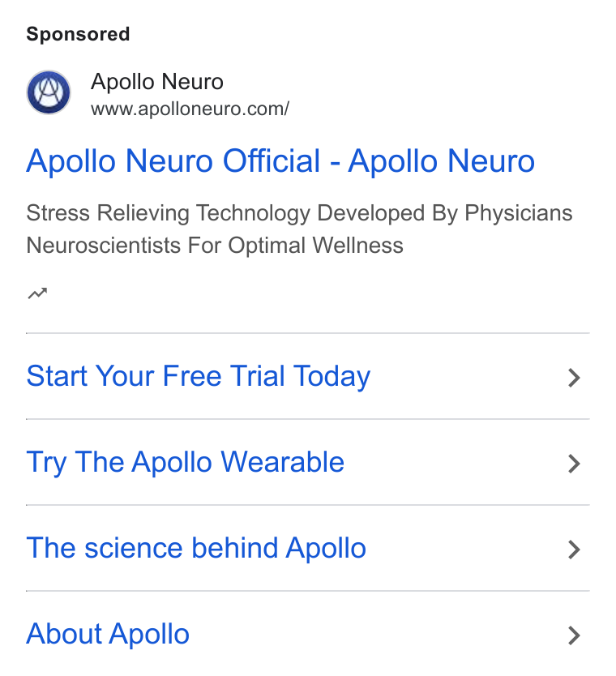The height and width of the screenshot is (676, 616).
Task: Open the About Apollo link
Action: click(x=108, y=634)
